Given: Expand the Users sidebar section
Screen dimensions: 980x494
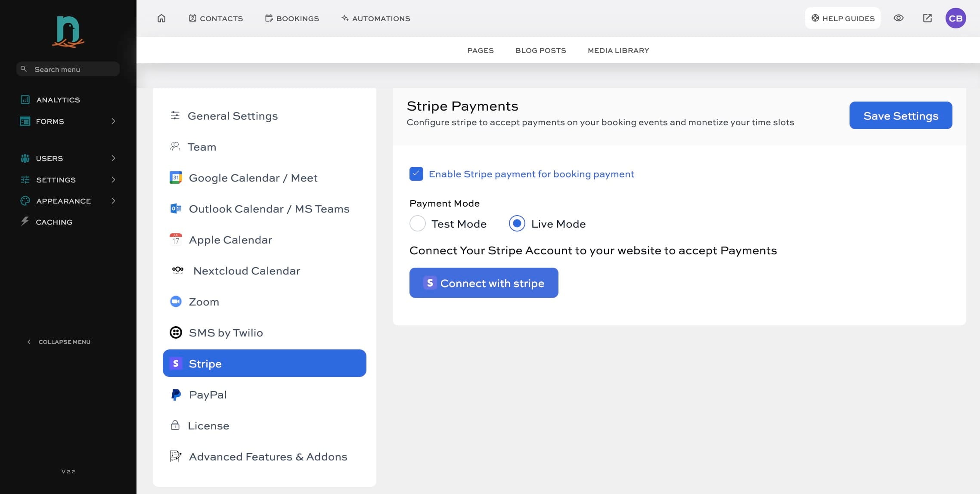Looking at the screenshot, I should [x=68, y=158].
